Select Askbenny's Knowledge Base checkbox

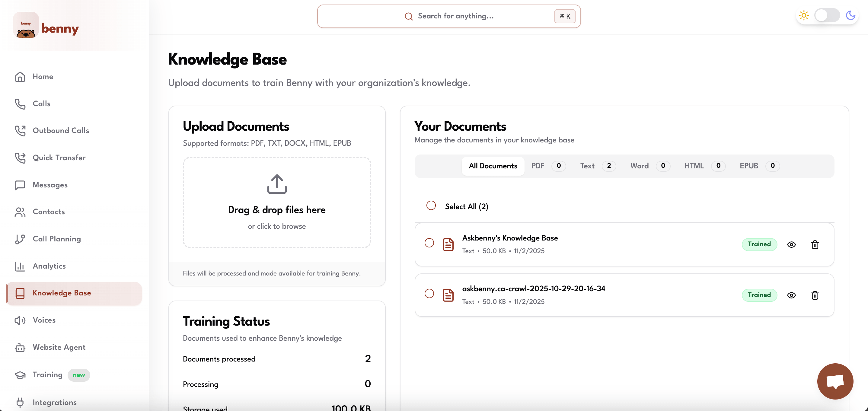click(429, 243)
